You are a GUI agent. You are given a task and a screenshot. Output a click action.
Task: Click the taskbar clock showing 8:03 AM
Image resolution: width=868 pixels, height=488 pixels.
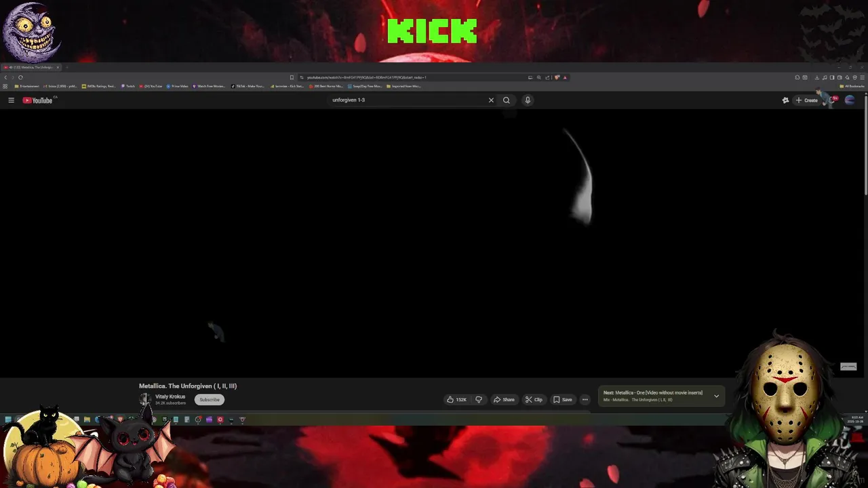pyautogui.click(x=856, y=420)
